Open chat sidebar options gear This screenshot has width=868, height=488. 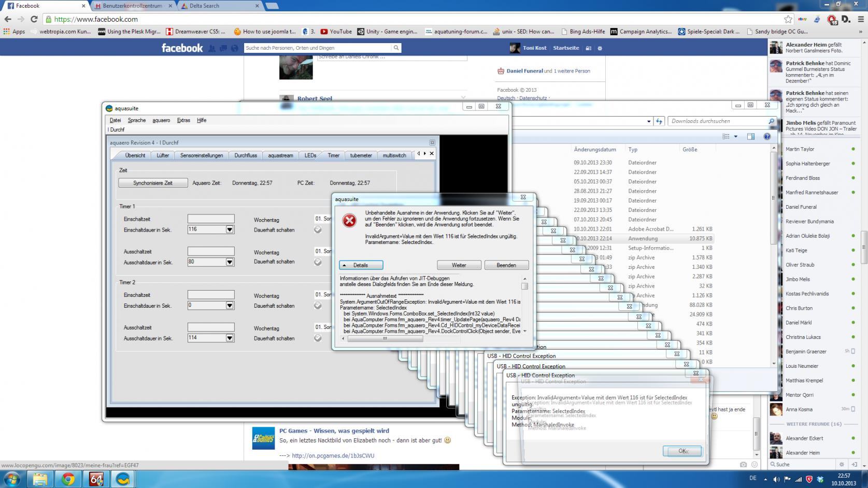[x=842, y=464]
